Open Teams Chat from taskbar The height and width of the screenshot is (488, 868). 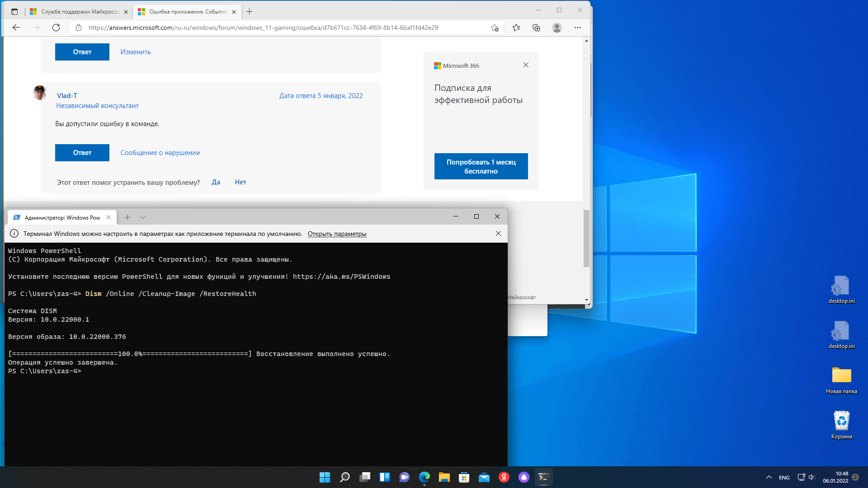[x=404, y=477]
